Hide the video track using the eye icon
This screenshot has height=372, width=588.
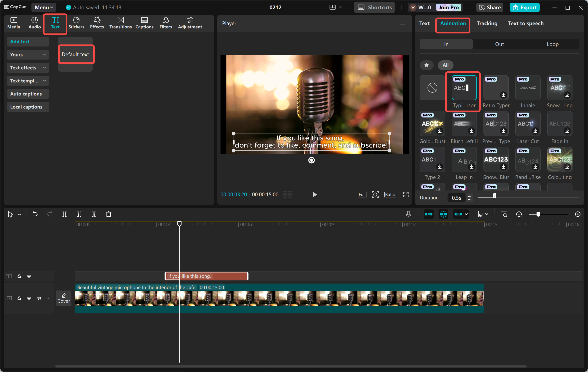tap(29, 298)
